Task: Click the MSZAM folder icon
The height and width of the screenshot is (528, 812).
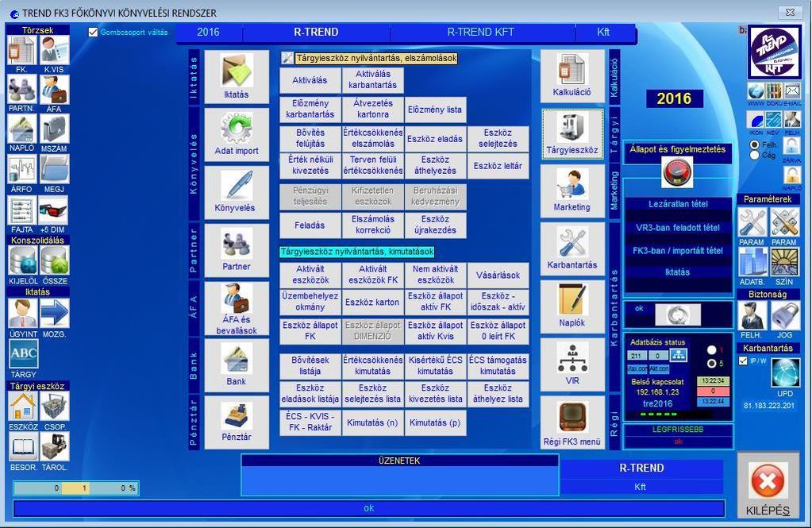Action: (x=54, y=129)
